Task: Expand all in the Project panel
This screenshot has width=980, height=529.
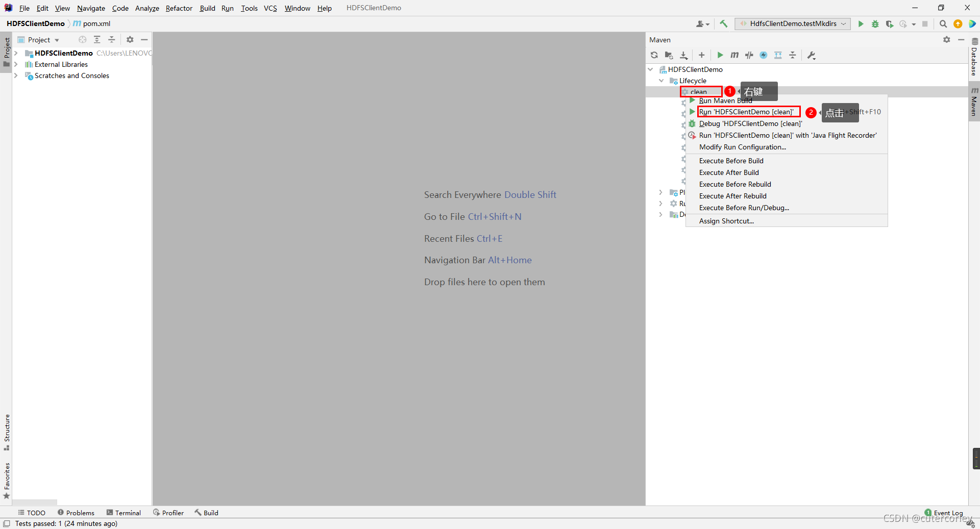Action: [97, 40]
